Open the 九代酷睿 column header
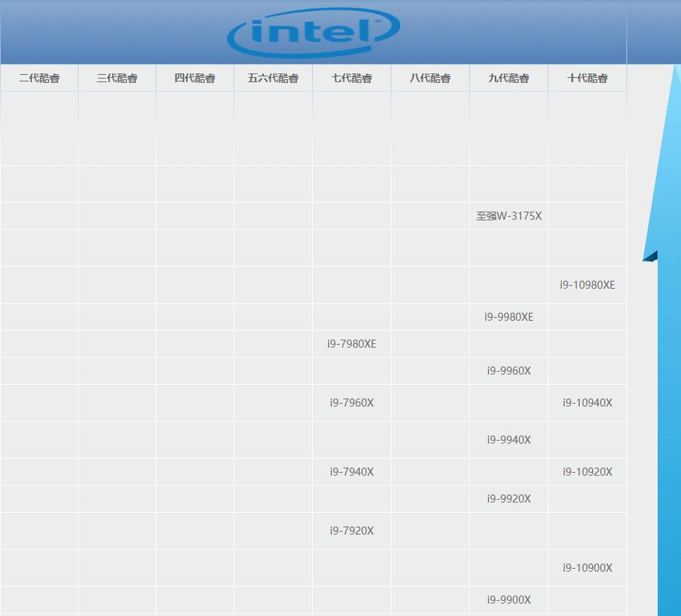681x616 pixels. click(x=509, y=78)
